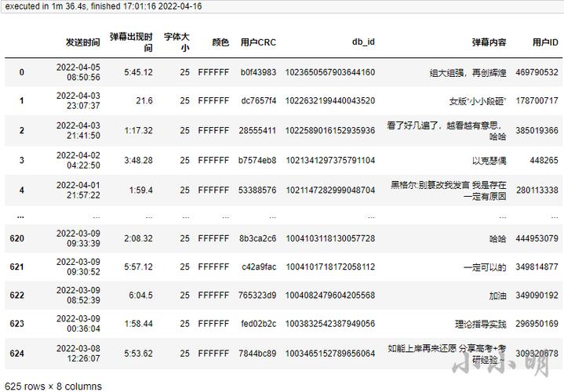Select row index 2
This screenshot has width=564, height=392.
pos(22,130)
